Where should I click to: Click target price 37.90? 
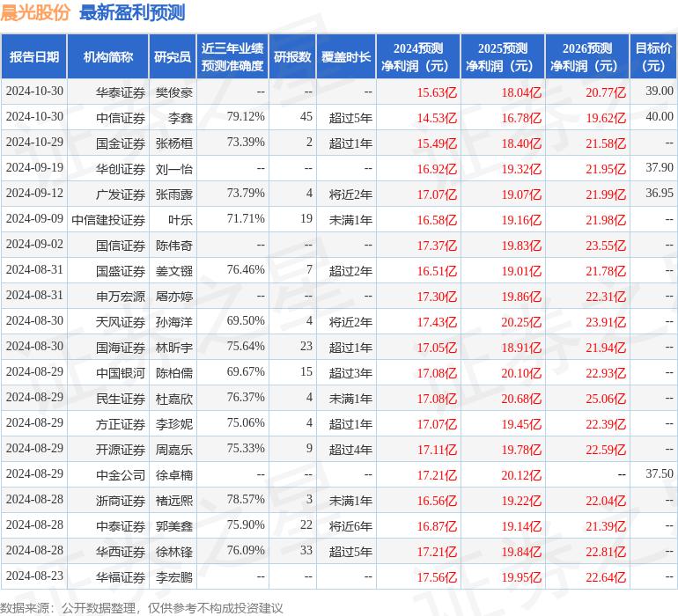click(660, 167)
